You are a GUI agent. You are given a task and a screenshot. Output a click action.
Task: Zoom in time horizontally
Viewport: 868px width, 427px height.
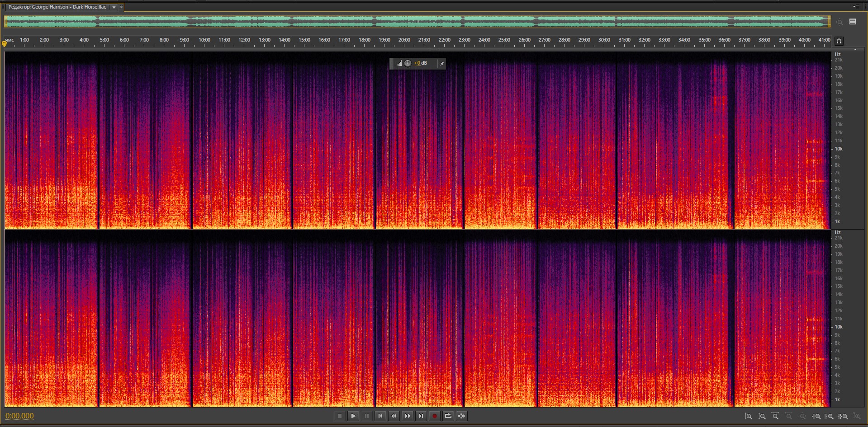(775, 416)
